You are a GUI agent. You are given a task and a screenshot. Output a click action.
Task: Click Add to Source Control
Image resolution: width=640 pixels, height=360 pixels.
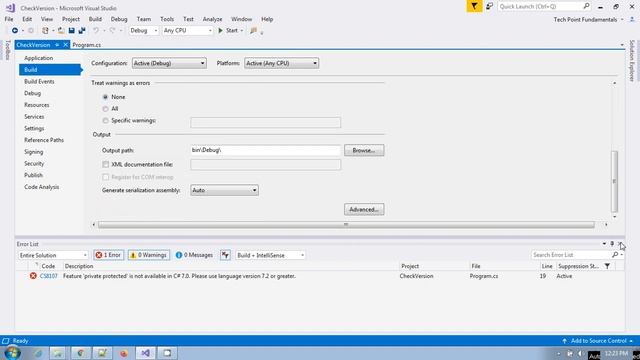[x=598, y=341]
